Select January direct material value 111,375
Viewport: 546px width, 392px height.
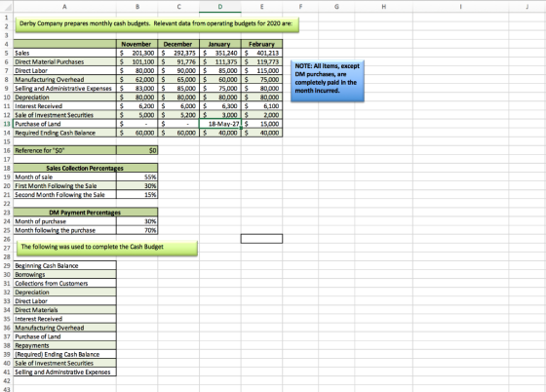[220, 62]
